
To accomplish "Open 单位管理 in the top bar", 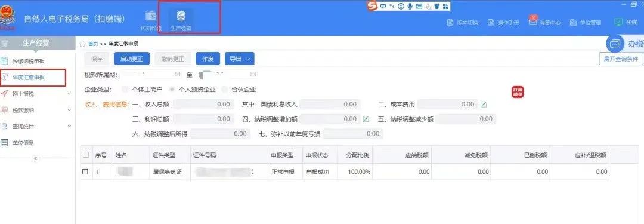I will click(x=586, y=23).
